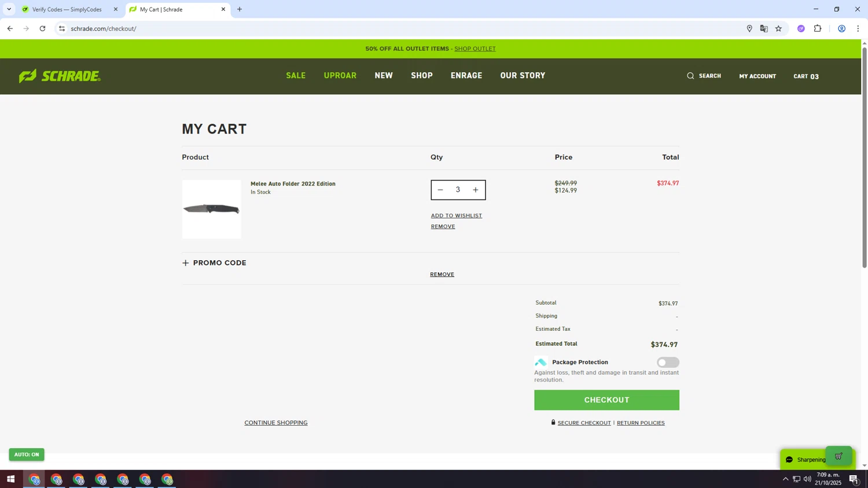Click Add to Wishlist link

click(457, 216)
